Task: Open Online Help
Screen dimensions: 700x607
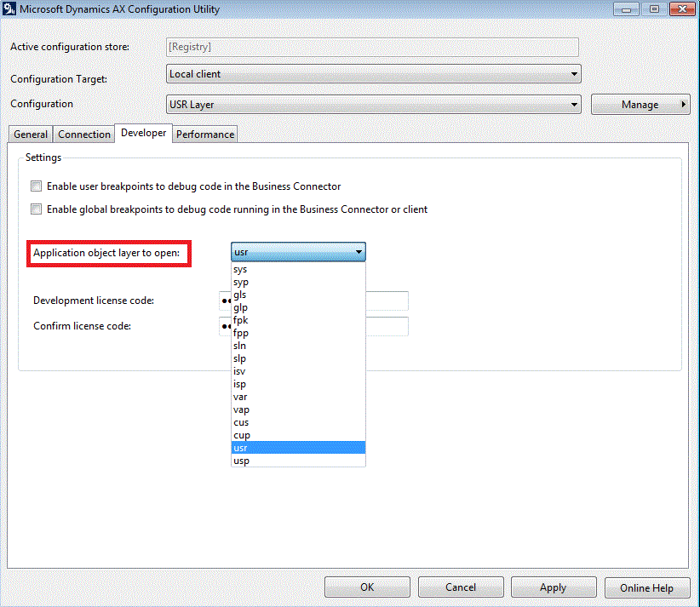Action: pos(646,587)
